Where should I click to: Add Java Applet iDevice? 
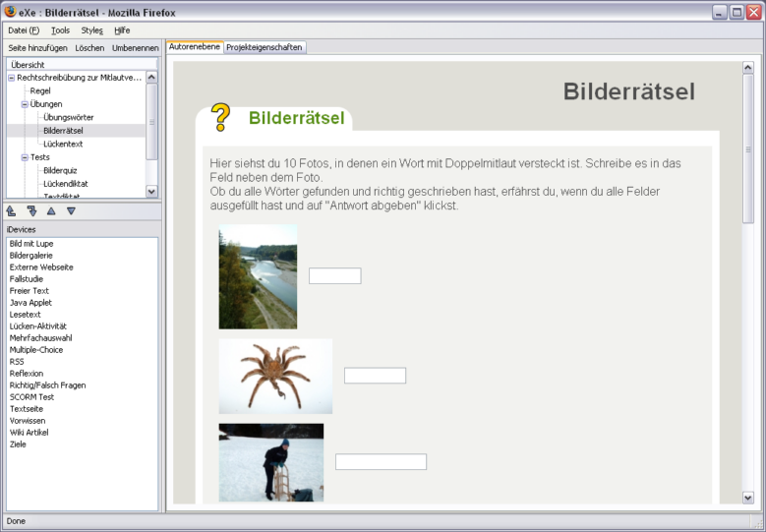30,303
